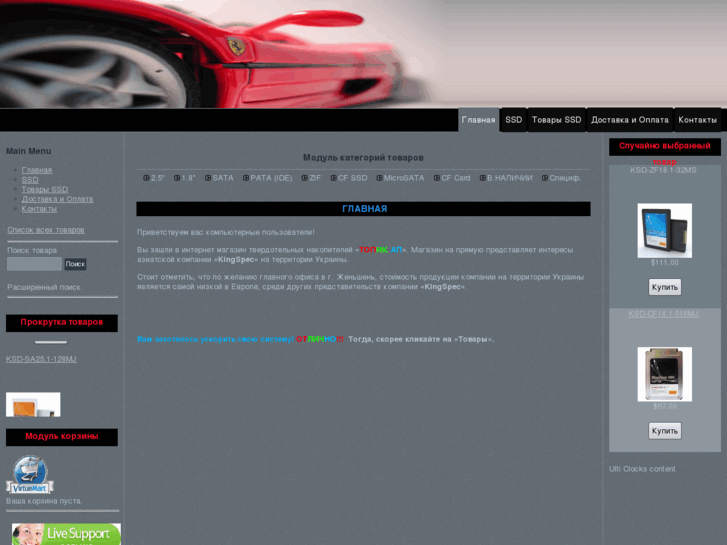Screen dimensions: 727x545
Task: Click the $111.00 price text
Action: click(664, 263)
